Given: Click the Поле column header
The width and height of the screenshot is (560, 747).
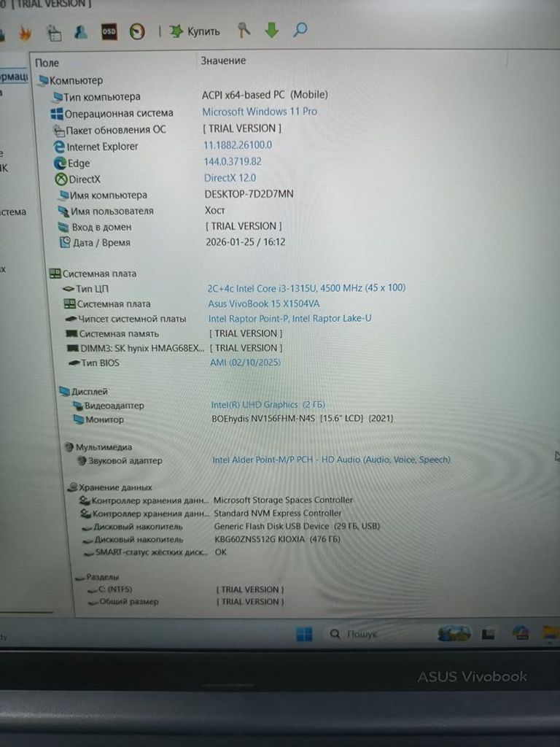Looking at the screenshot, I should coord(47,63).
